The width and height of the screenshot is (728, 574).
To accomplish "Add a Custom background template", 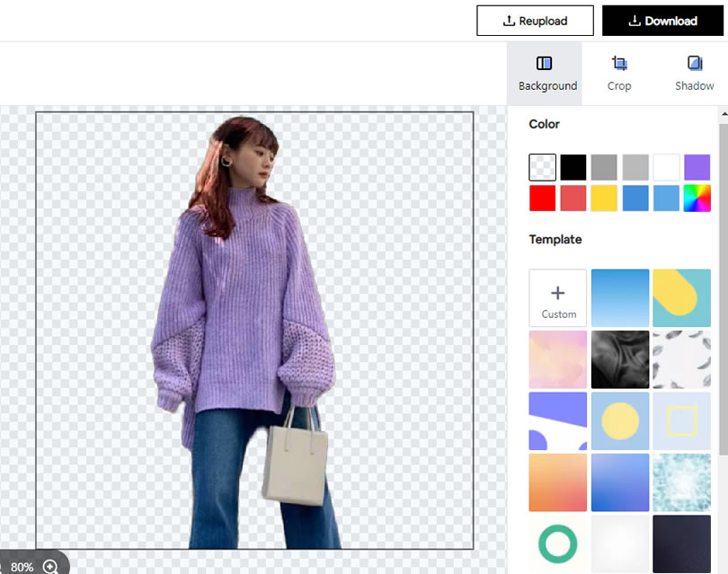I will 558,298.
